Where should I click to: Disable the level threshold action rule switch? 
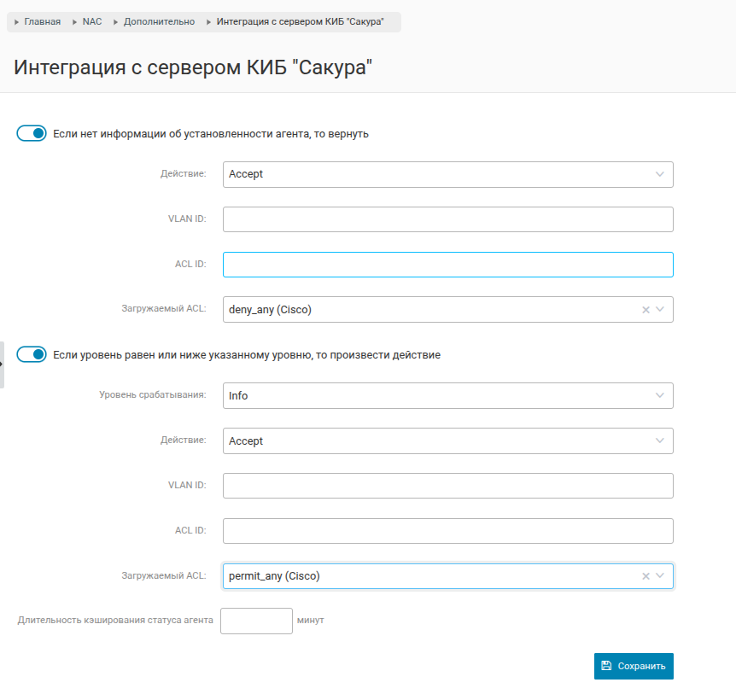tap(32, 354)
